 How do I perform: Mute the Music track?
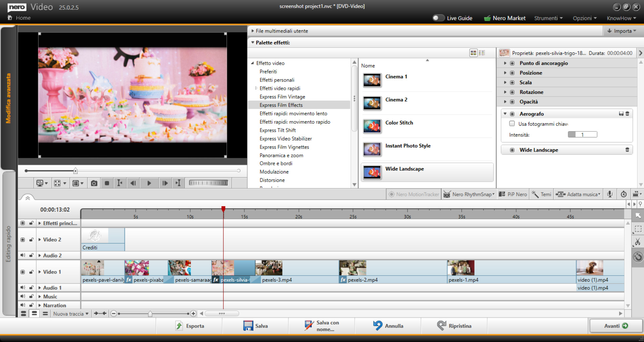tap(23, 296)
